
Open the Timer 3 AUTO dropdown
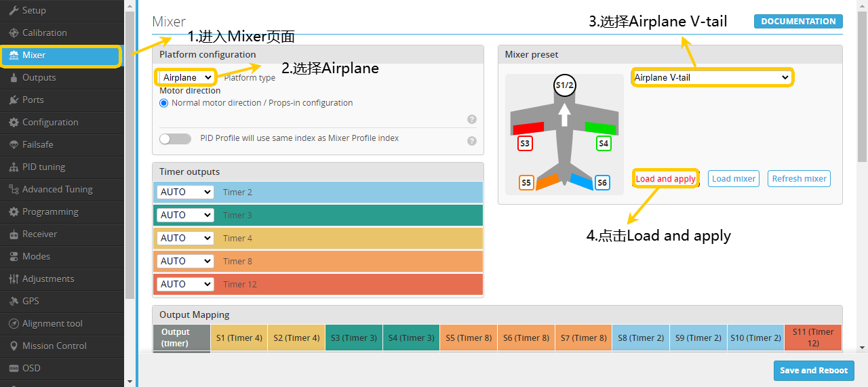(185, 216)
